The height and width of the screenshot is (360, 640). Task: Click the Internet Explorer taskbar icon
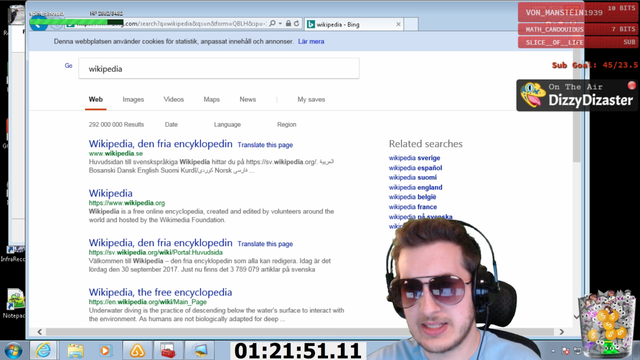[43, 351]
